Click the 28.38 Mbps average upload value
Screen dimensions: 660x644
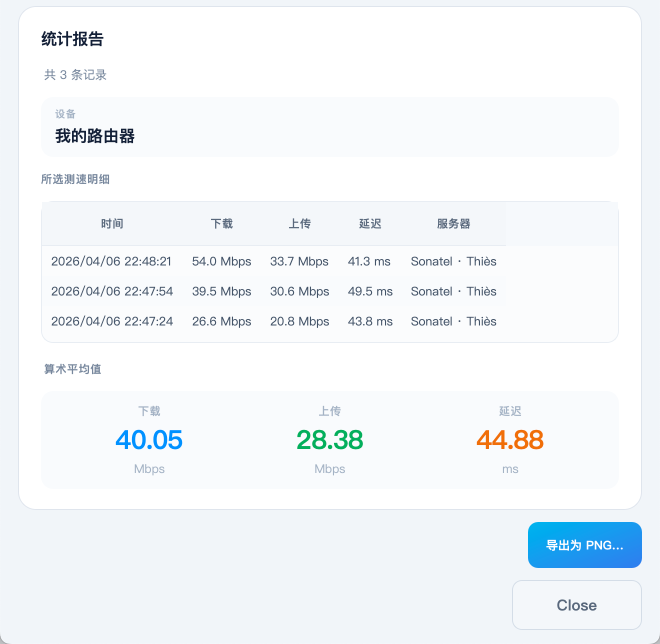click(x=329, y=440)
